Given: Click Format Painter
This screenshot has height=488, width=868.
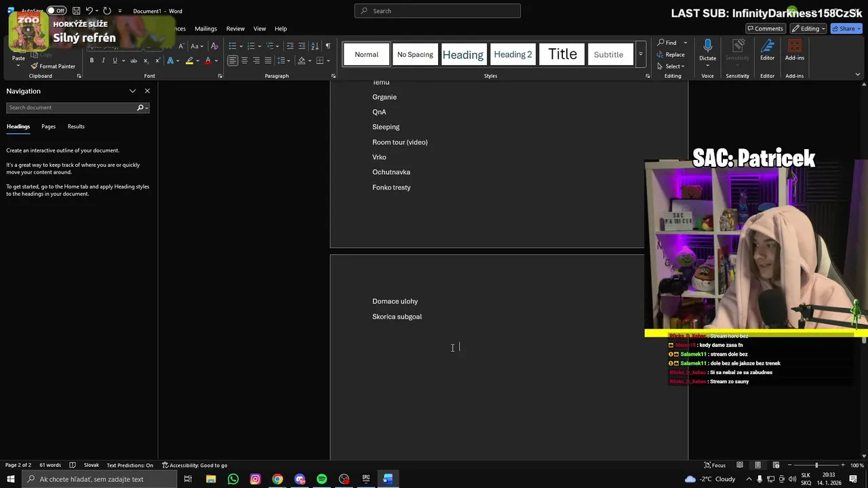Looking at the screenshot, I should [53, 66].
